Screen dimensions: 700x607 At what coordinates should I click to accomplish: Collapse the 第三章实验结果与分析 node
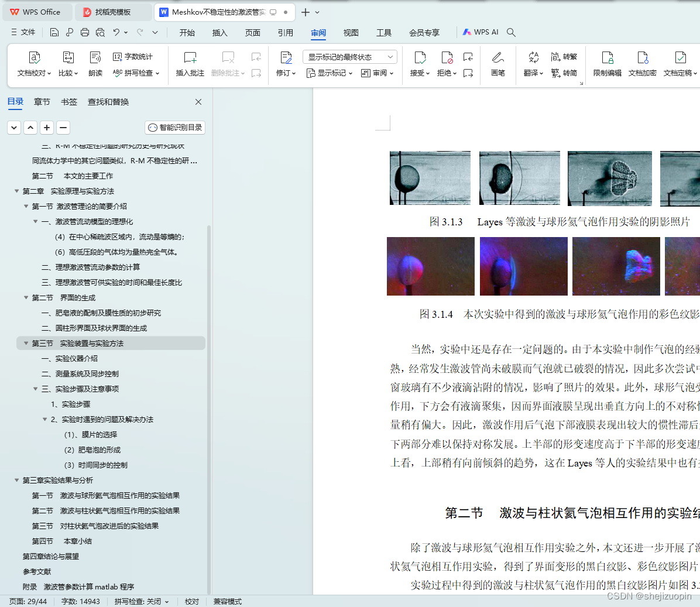tap(16, 480)
